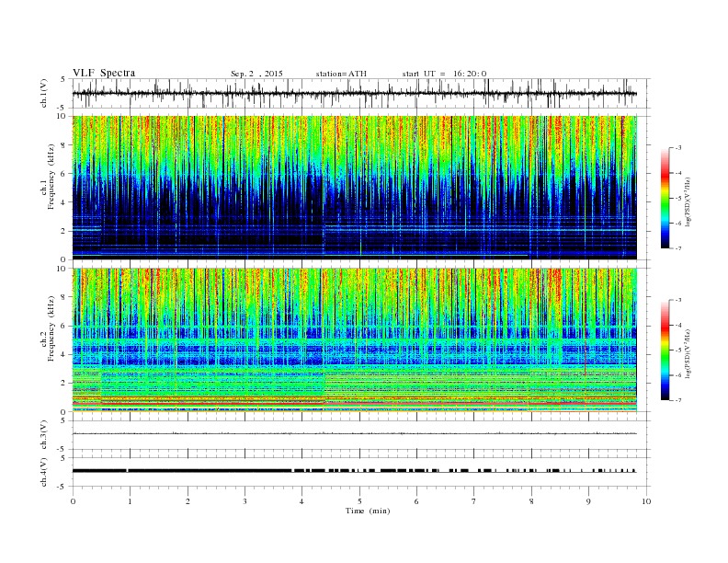Click the ch.4 thick black trace panel

(361, 472)
